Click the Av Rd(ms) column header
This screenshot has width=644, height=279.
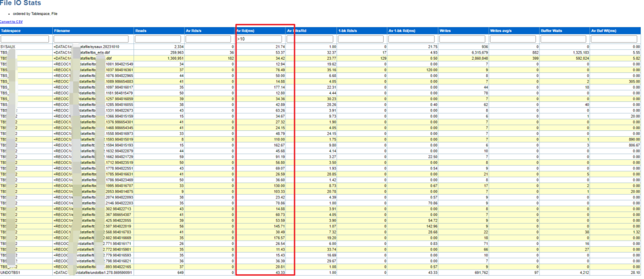tap(260, 30)
